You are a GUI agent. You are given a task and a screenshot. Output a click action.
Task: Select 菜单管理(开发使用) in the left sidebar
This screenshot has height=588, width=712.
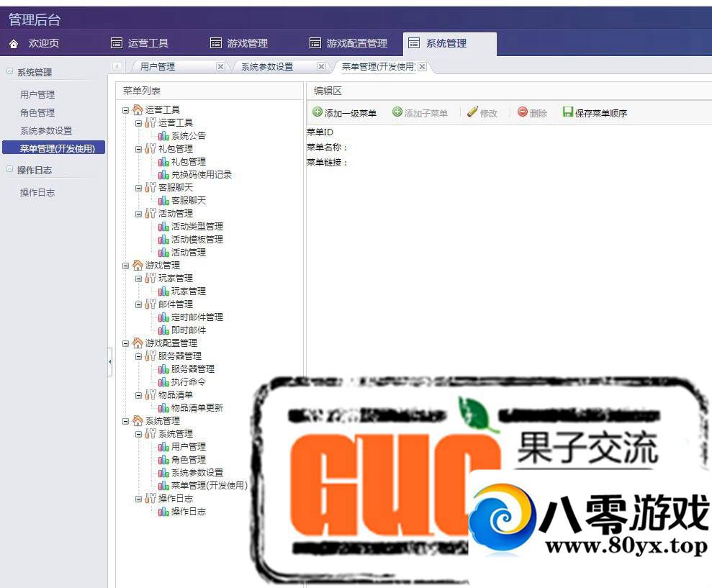pyautogui.click(x=53, y=148)
